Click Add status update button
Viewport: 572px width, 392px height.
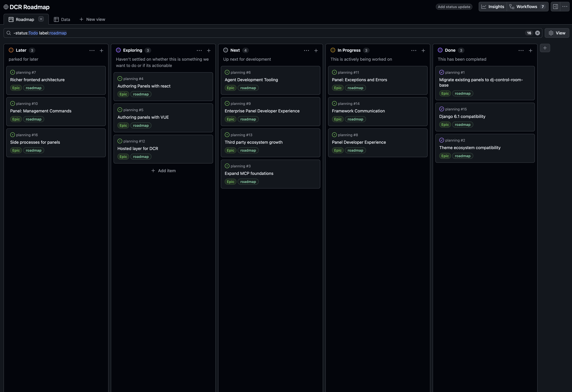pos(454,7)
